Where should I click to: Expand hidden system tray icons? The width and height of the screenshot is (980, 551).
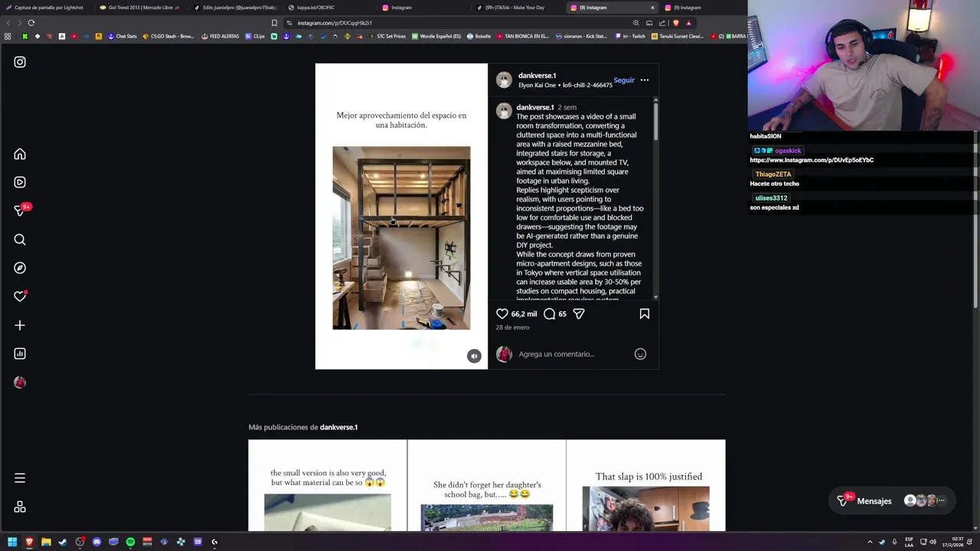click(870, 542)
